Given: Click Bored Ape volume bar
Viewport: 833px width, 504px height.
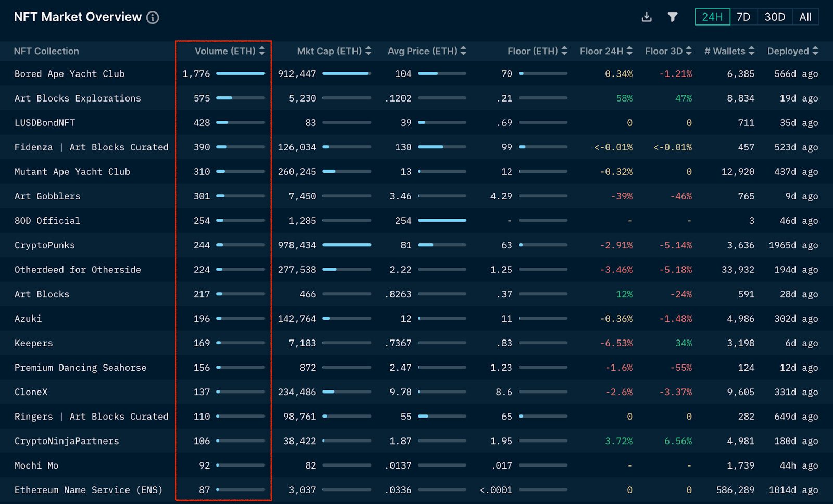Looking at the screenshot, I should point(241,73).
